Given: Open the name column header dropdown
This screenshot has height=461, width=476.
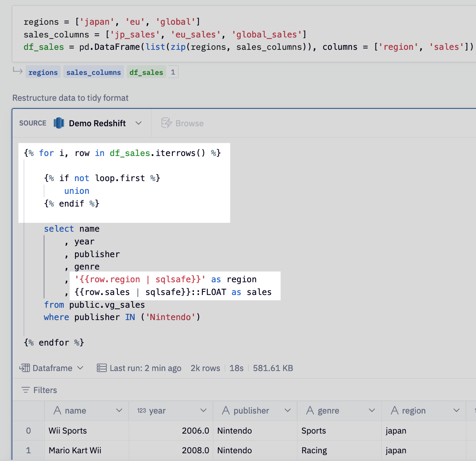Looking at the screenshot, I should coord(120,410).
